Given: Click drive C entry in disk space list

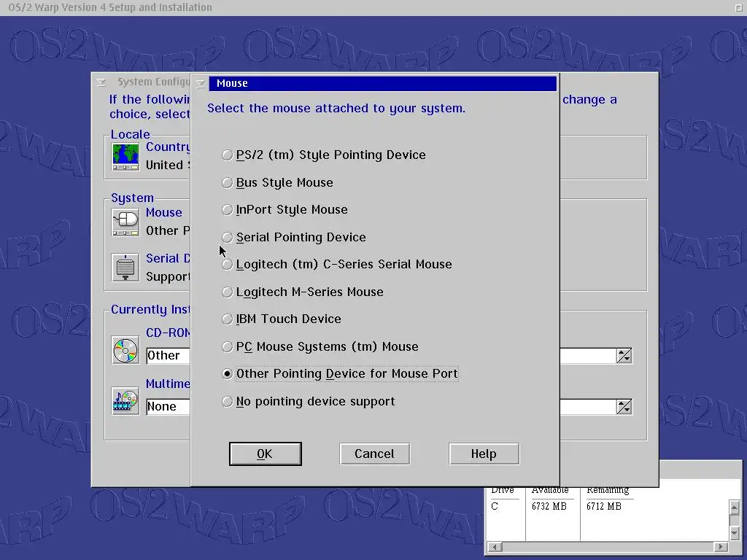Looking at the screenshot, I should 495,507.
